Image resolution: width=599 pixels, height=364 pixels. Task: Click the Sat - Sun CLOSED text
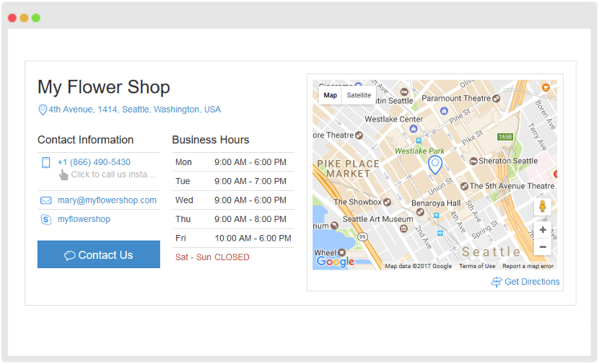pyautogui.click(x=212, y=257)
